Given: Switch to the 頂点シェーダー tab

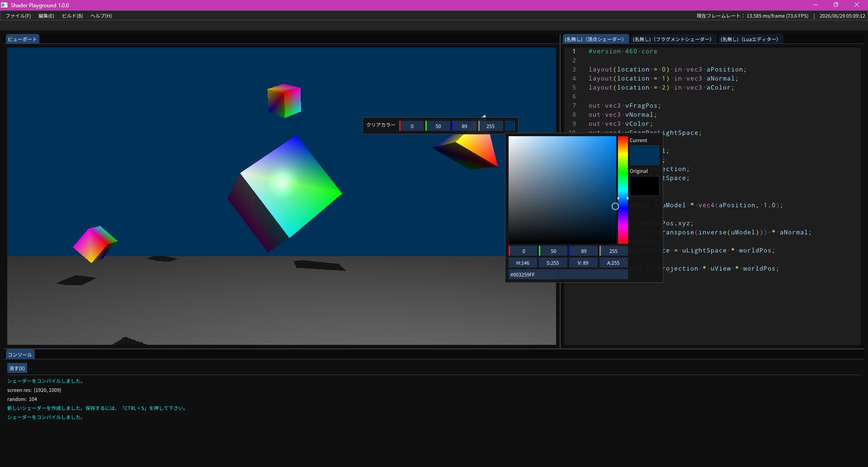Looking at the screenshot, I should pyautogui.click(x=595, y=39).
